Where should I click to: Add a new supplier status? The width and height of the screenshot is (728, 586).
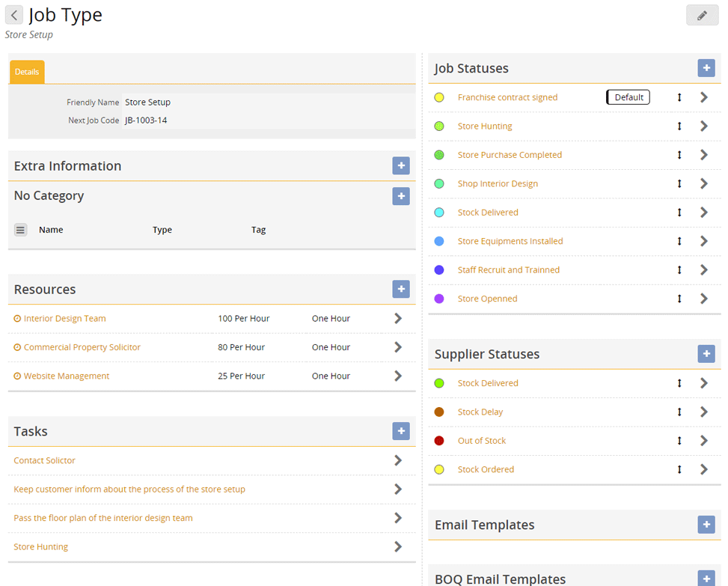coord(706,354)
